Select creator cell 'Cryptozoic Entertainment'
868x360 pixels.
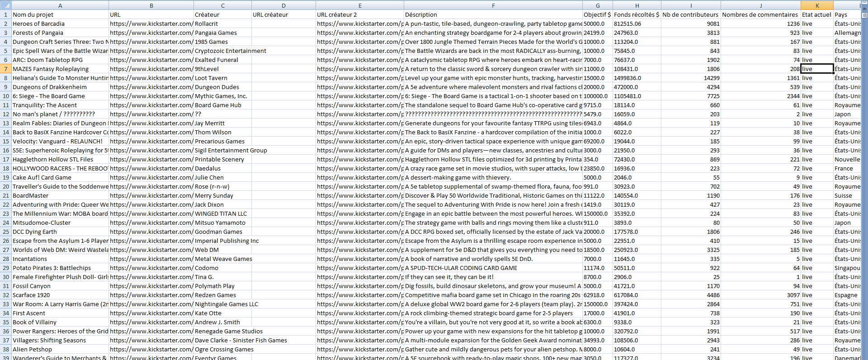[x=222, y=51]
